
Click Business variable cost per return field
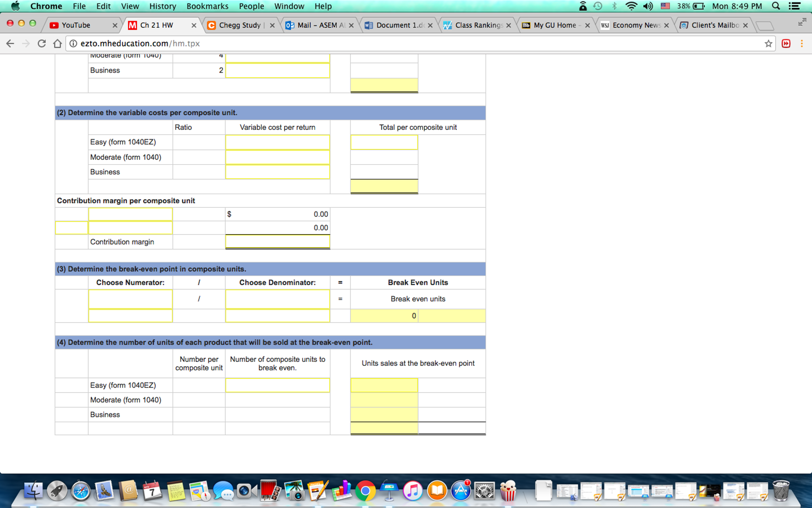[x=277, y=172]
